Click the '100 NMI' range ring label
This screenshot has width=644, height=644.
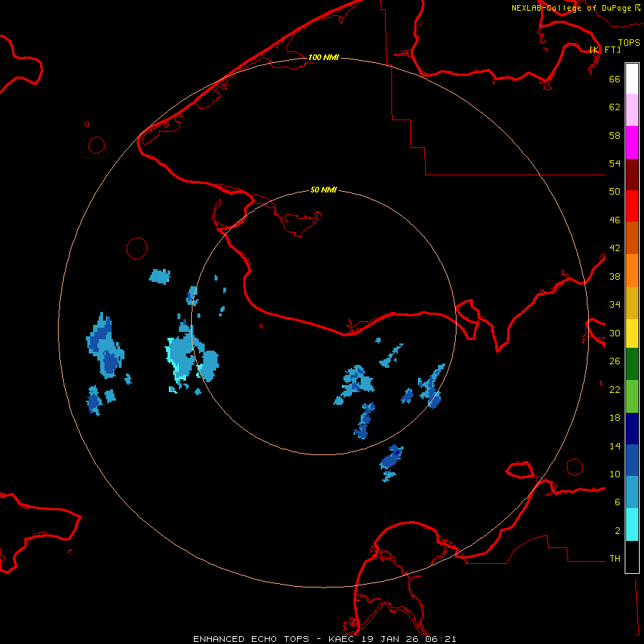(323, 57)
